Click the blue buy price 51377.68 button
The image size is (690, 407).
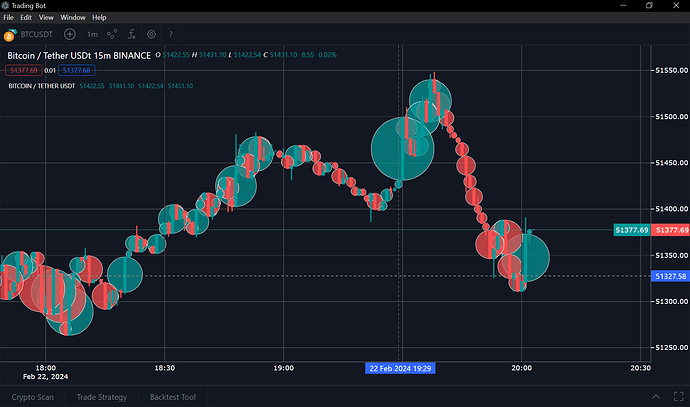click(x=77, y=70)
